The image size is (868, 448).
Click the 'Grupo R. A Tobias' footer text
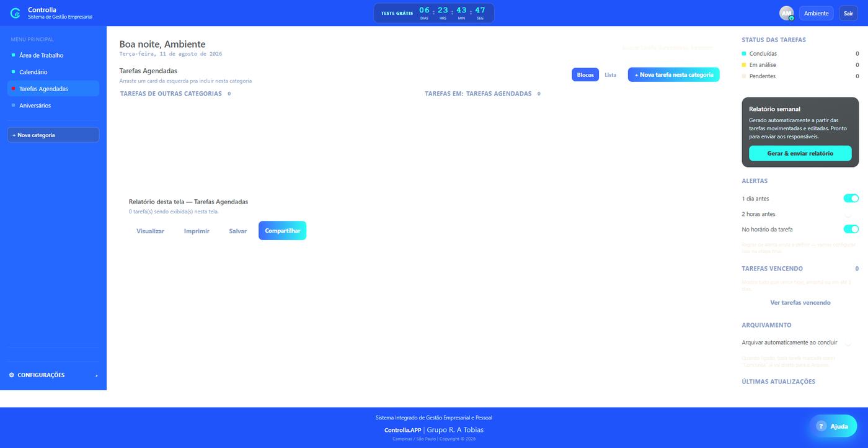[455, 430]
